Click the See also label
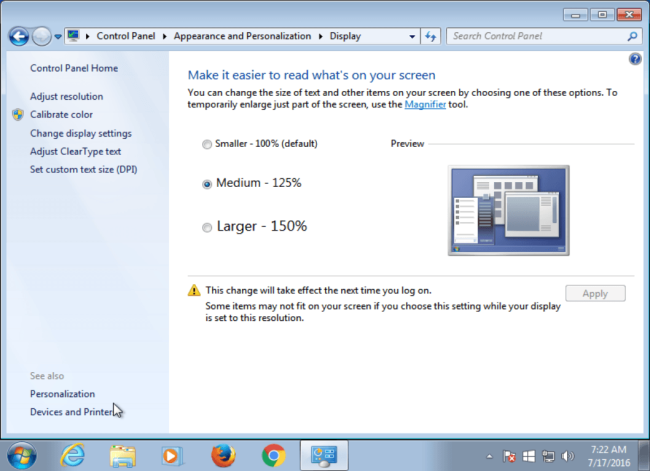Viewport: 650px width, 471px height. pos(47,376)
